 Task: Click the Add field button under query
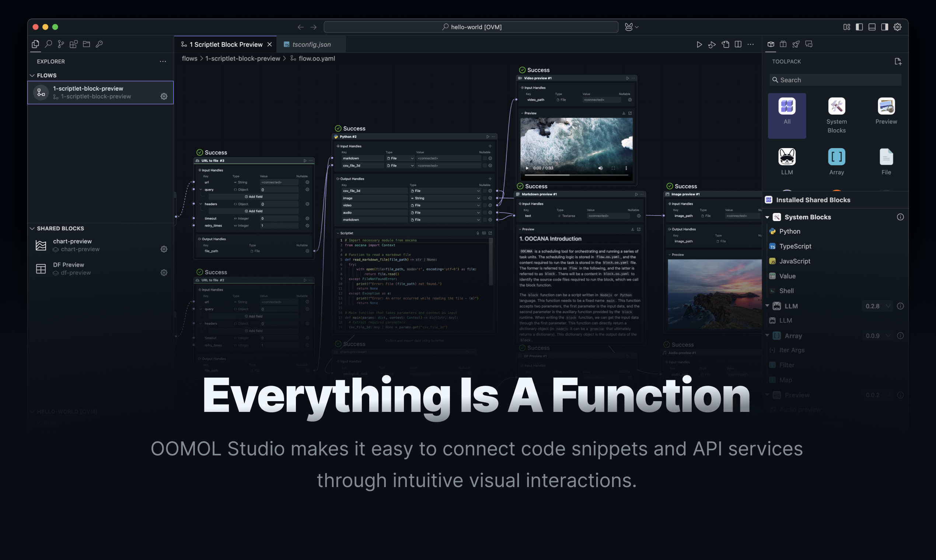[254, 197]
